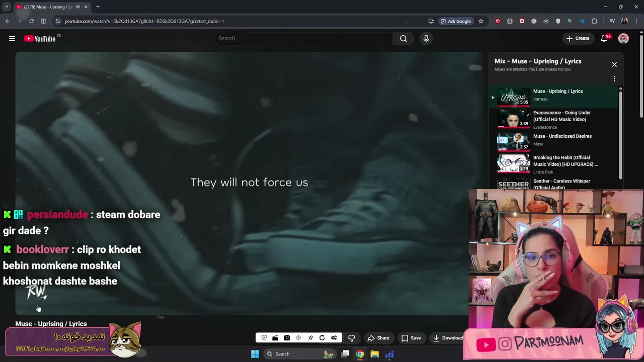The image size is (644, 362).
Task: Toggle the browser side panel icon
Action: pyautogui.click(x=43, y=21)
